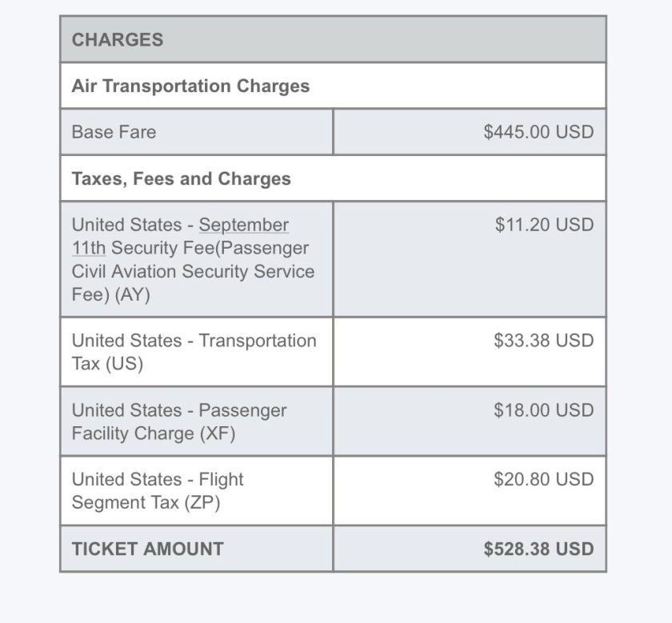Select the $18.00 USD facility charge amount
Viewport: 672px width, 623px height.
tap(543, 410)
